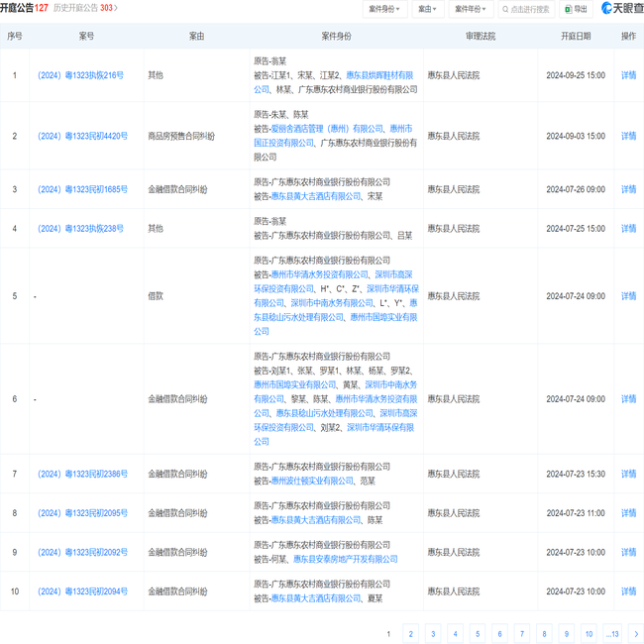The width and height of the screenshot is (644, 644).
Task: Go to pagination page 4
Action: pos(455,634)
